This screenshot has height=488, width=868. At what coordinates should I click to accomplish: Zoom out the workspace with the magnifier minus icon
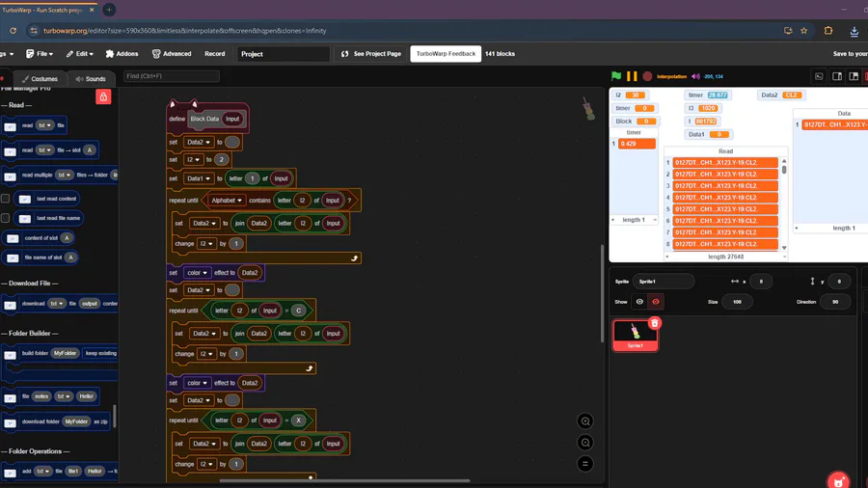[x=585, y=443]
